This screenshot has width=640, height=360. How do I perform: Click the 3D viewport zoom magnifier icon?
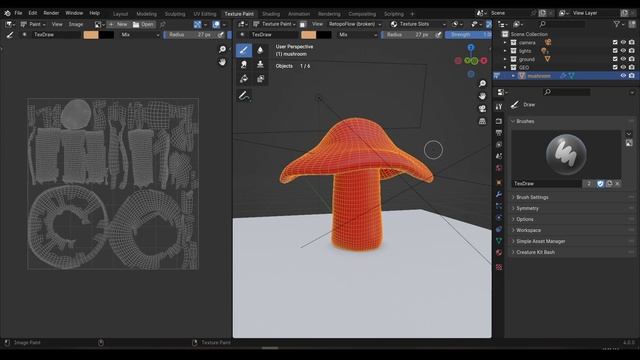[x=482, y=84]
